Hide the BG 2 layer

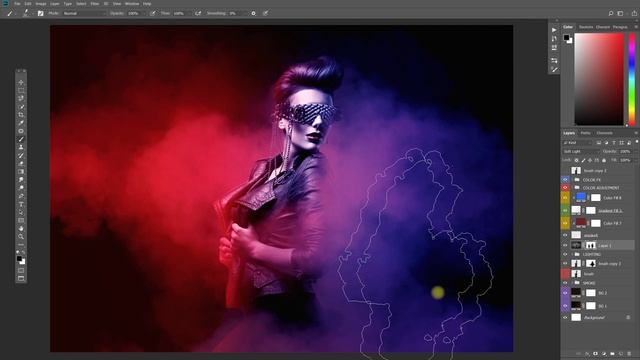pos(565,293)
